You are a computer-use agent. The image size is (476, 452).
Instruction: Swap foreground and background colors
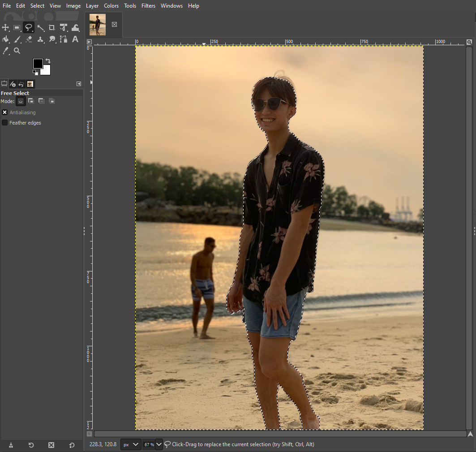(48, 61)
